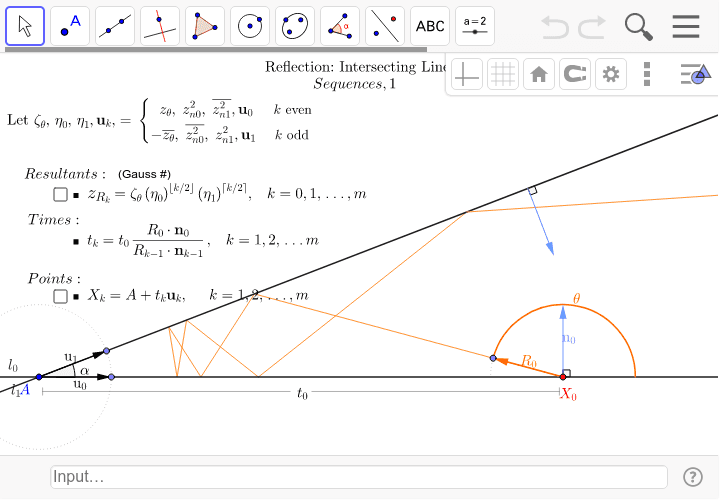
Task: Click the Undo arrow
Action: pos(555,27)
